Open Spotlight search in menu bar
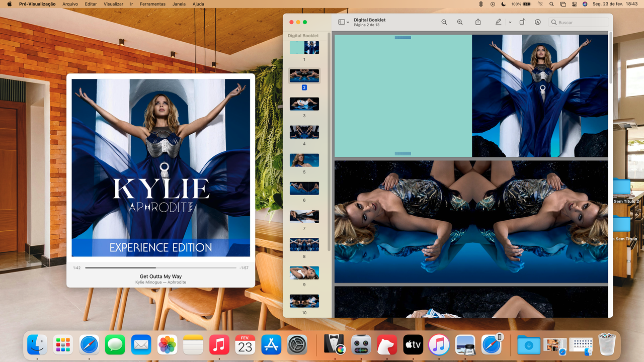Image resolution: width=644 pixels, height=362 pixels. click(x=551, y=4)
